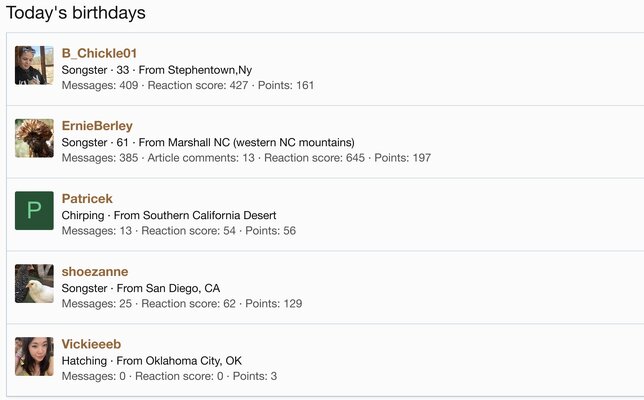Open the shoezanne username link
Screen dimensions: 644x400
tap(95, 271)
